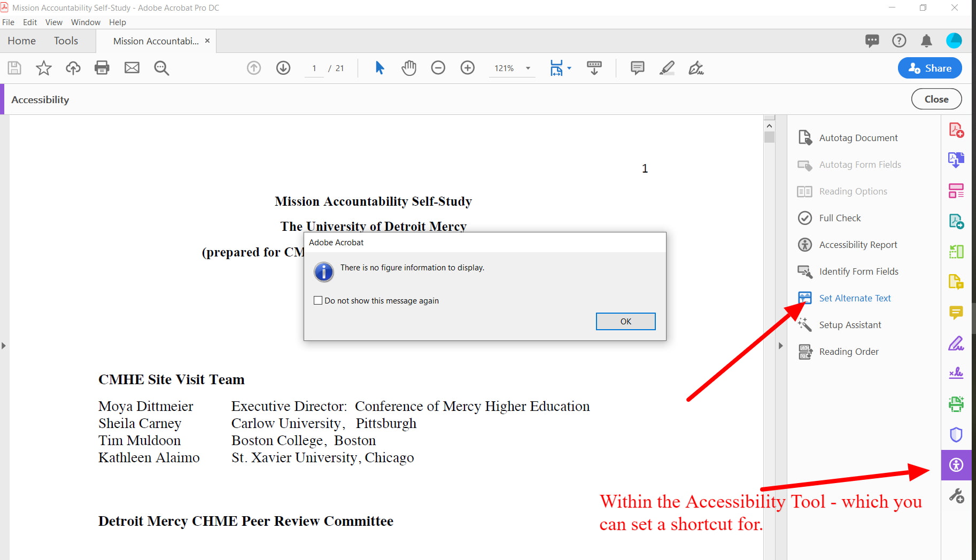976x560 pixels.
Task: Open the Edit menu
Action: point(30,22)
